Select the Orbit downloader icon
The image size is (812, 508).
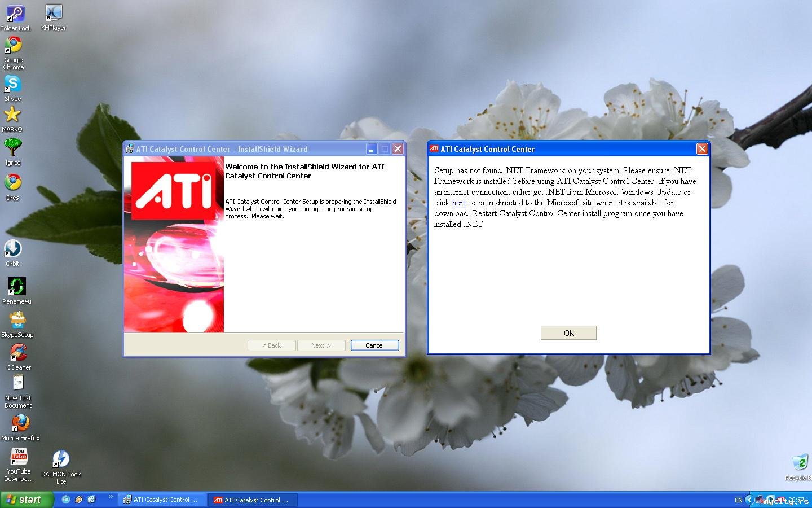click(12, 253)
